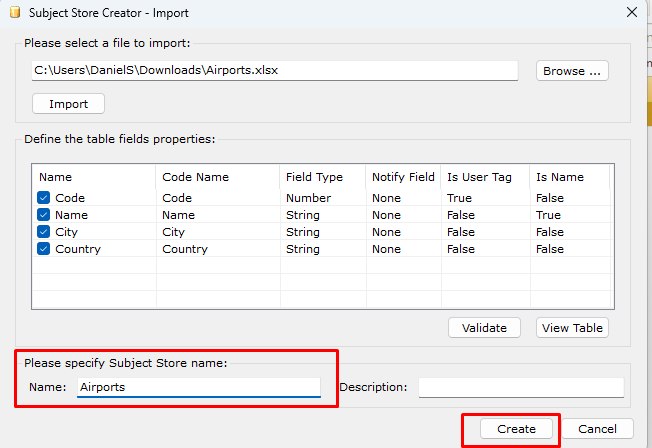Select Number field type for Code row
The height and width of the screenshot is (448, 652).
click(x=309, y=198)
